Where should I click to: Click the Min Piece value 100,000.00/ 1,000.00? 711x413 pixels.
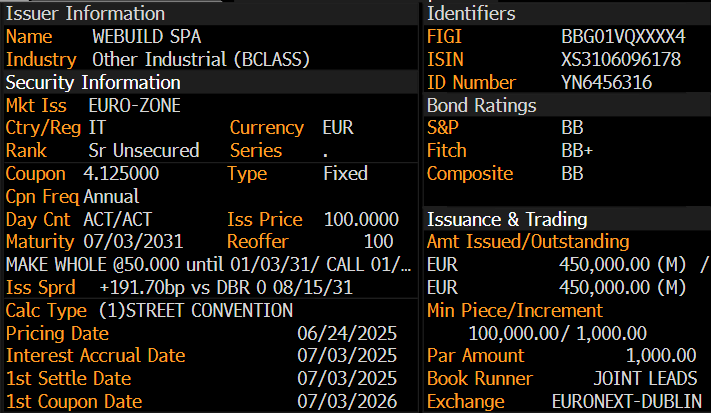pyautogui.click(x=558, y=334)
